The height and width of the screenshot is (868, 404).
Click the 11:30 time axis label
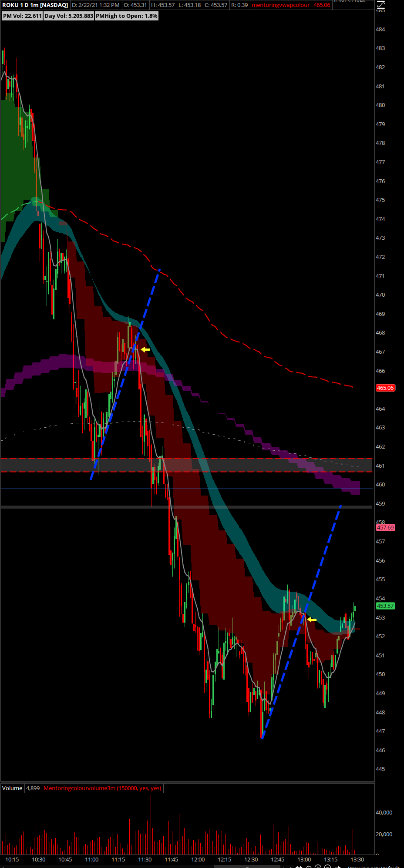[145, 859]
